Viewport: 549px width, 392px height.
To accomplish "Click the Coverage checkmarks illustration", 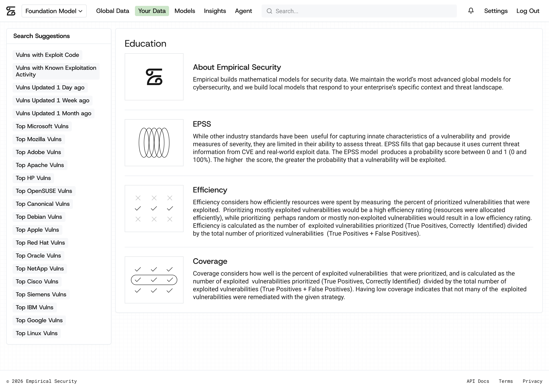I will coord(154,280).
